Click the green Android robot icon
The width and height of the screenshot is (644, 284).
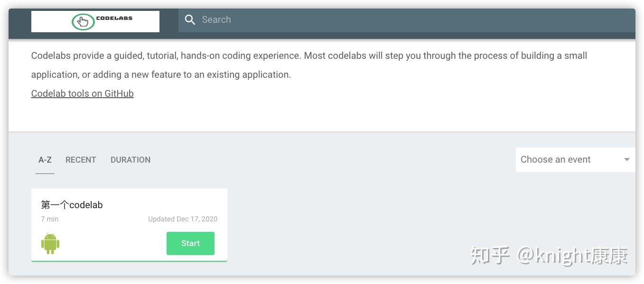click(50, 244)
